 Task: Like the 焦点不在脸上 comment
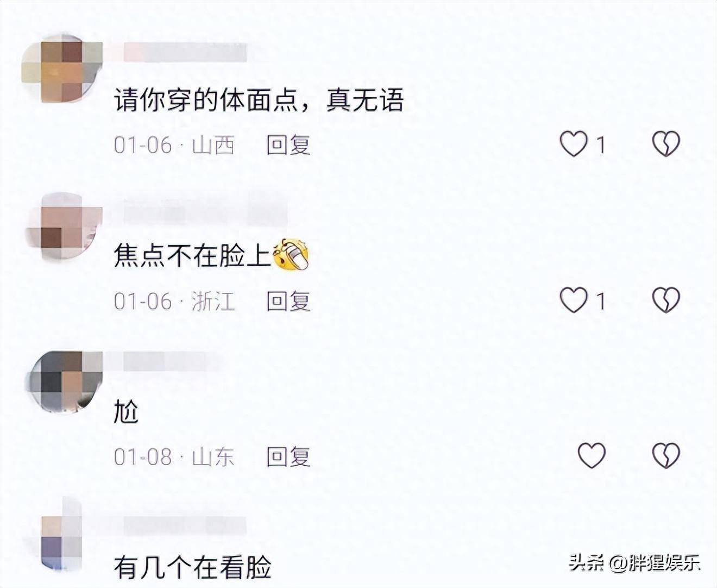tap(574, 300)
